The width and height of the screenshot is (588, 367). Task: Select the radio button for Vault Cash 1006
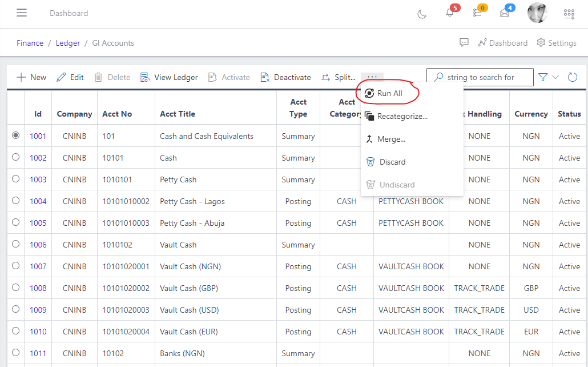15,244
